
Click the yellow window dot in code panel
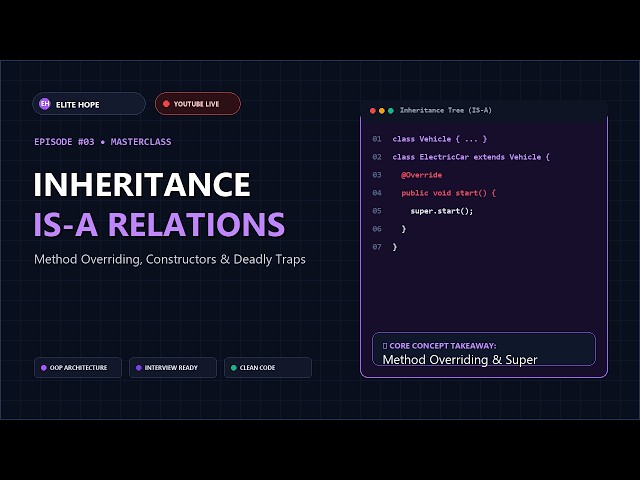[x=382, y=111]
